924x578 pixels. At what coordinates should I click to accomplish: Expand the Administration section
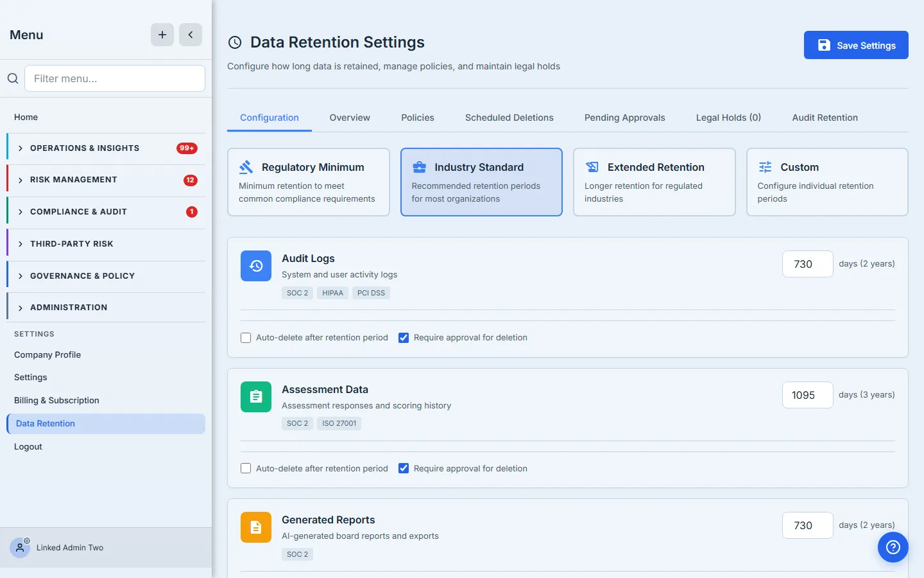[106, 308]
